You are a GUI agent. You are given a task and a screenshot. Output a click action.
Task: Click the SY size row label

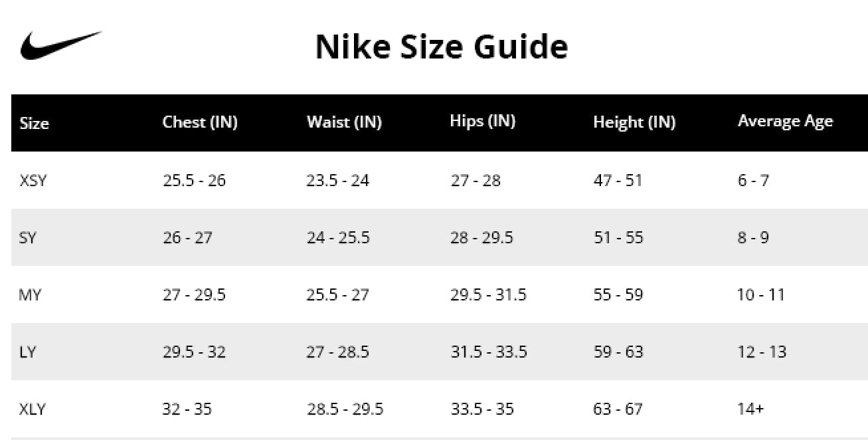pos(27,237)
